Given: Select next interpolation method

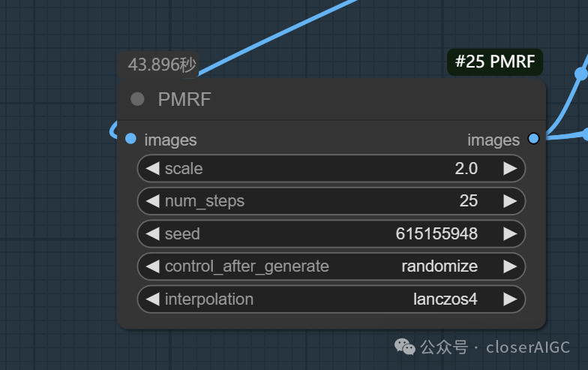Looking at the screenshot, I should pyautogui.click(x=510, y=299).
